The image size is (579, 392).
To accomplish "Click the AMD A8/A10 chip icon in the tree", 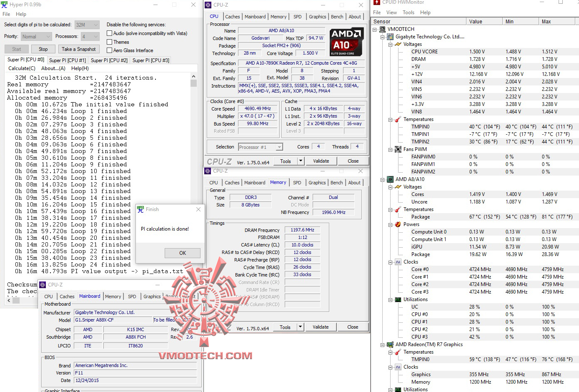I will (390, 179).
